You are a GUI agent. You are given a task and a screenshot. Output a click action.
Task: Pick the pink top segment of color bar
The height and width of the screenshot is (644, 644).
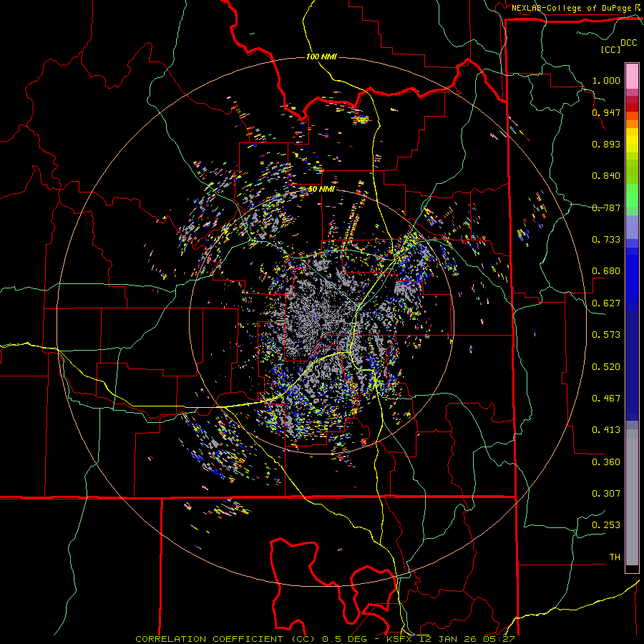(x=632, y=76)
